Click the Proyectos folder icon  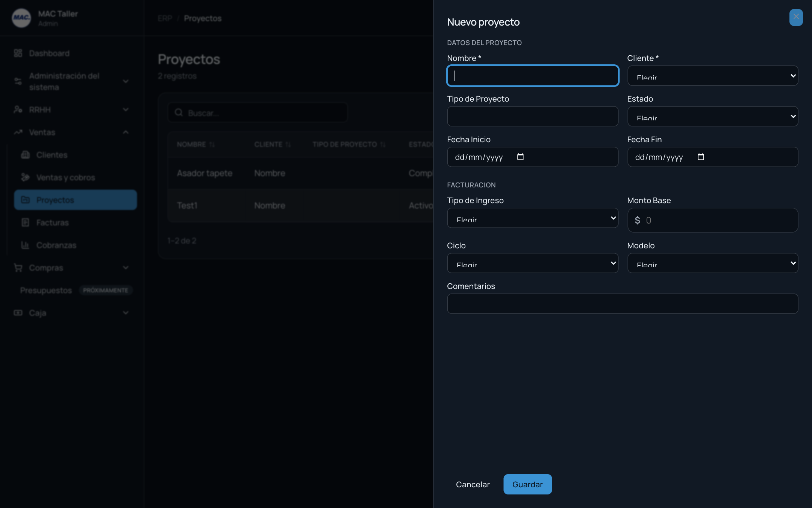[x=25, y=200]
